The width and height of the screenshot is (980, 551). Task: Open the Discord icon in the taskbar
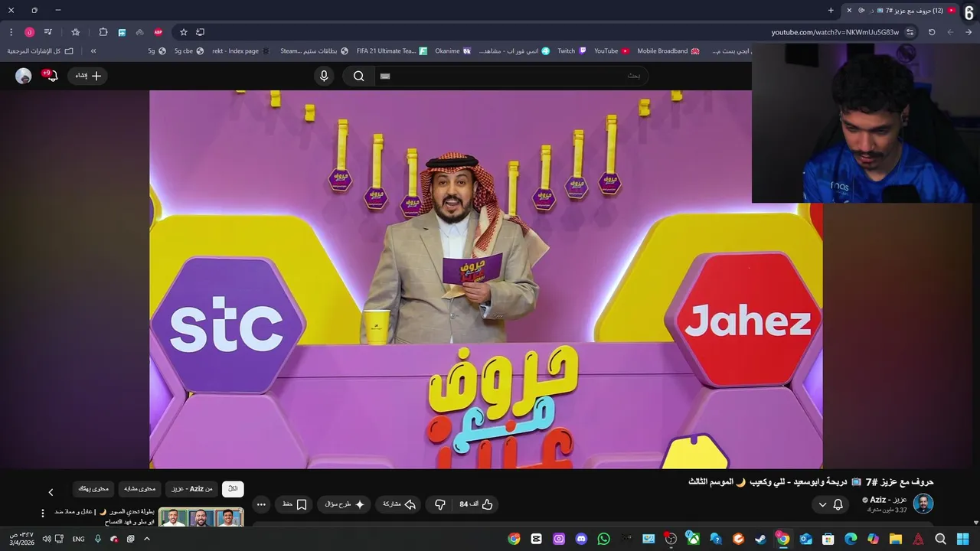coord(581,539)
